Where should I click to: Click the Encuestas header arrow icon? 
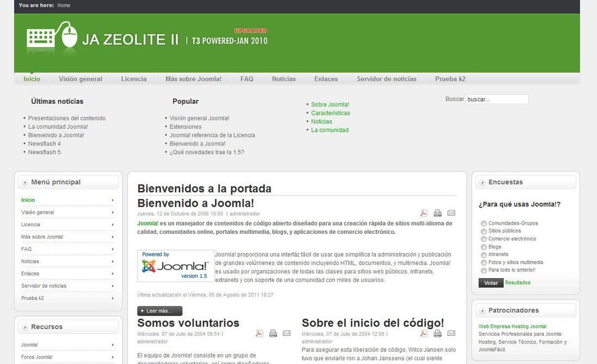click(x=482, y=182)
